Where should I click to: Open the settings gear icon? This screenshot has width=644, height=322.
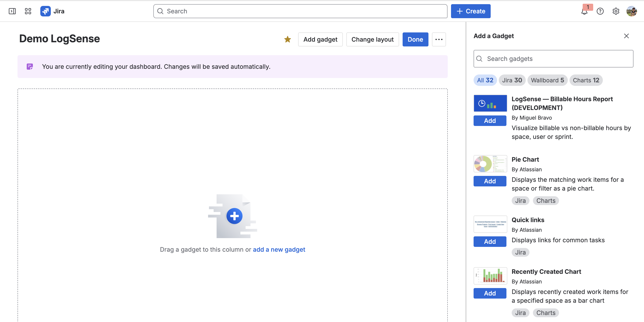616,11
